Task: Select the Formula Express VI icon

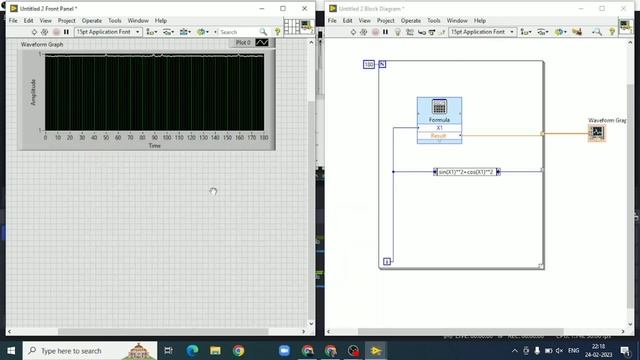Action: tap(439, 107)
